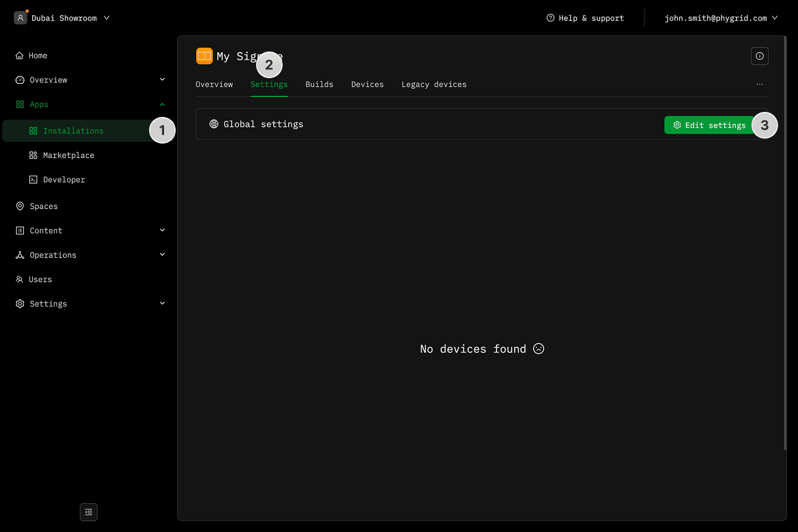Switch to the Builds tab

[319, 84]
